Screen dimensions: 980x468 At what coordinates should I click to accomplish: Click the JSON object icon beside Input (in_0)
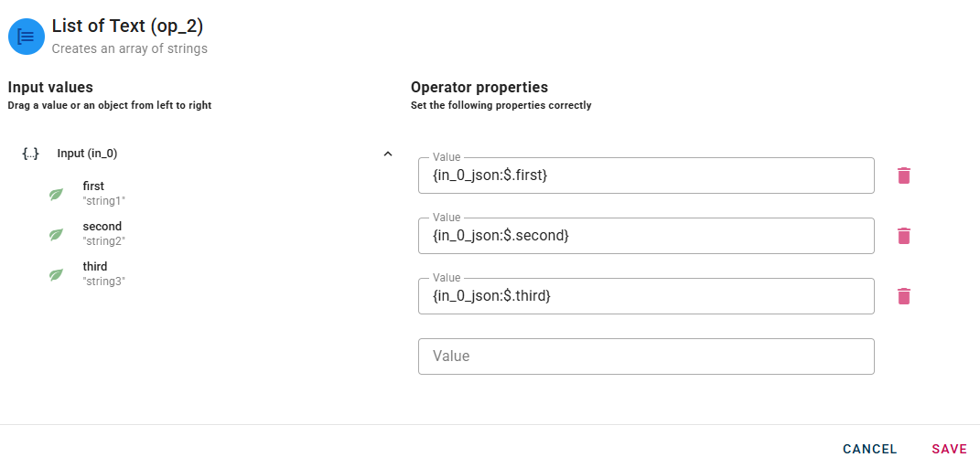pos(30,154)
